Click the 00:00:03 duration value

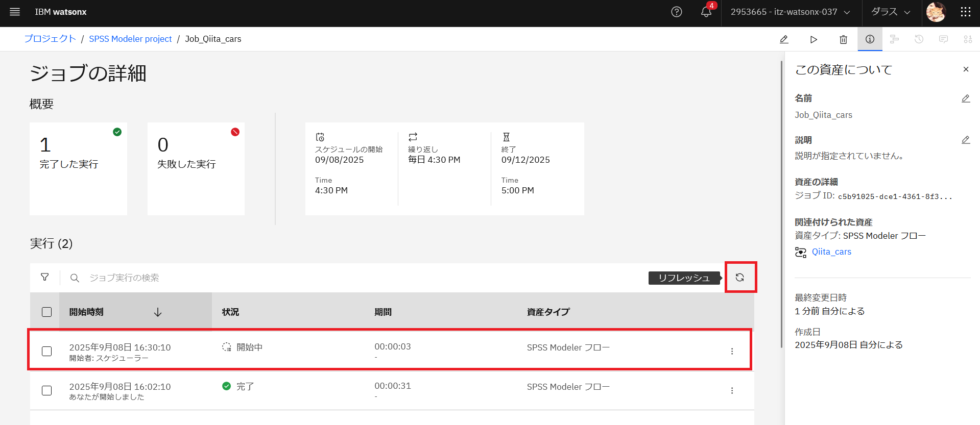point(393,346)
